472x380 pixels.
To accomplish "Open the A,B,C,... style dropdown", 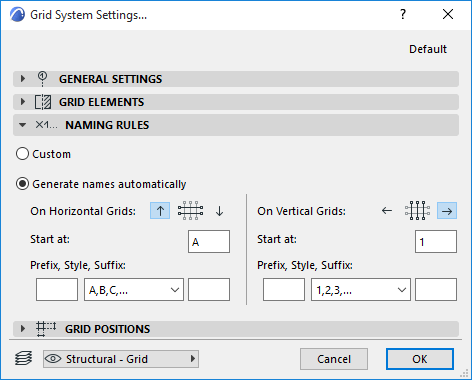I will (x=134, y=290).
